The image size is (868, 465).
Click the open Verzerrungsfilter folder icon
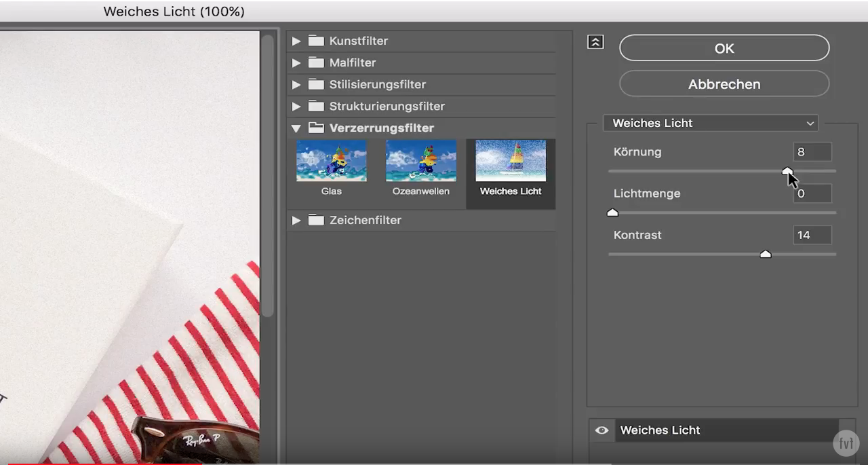coord(316,128)
